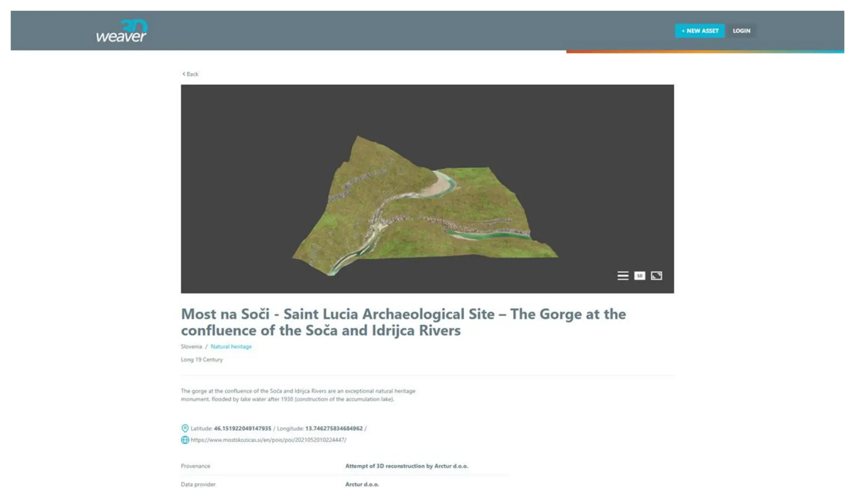The width and height of the screenshot is (868, 488).
Task: Click the Most na Soči asset title
Action: [x=403, y=322]
